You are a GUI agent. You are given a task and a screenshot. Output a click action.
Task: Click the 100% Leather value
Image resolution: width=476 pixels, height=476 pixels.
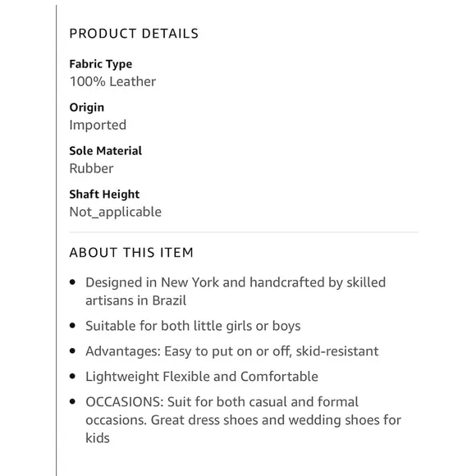(112, 81)
